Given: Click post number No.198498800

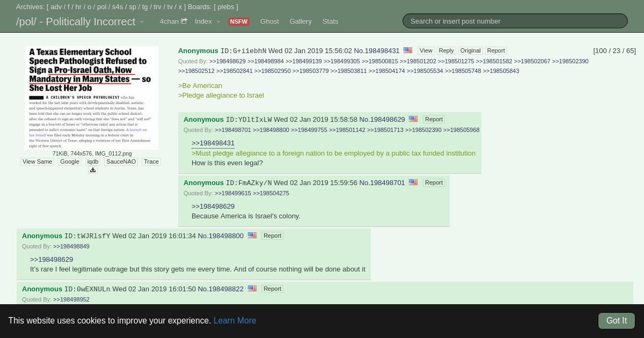Looking at the screenshot, I should [x=221, y=236].
